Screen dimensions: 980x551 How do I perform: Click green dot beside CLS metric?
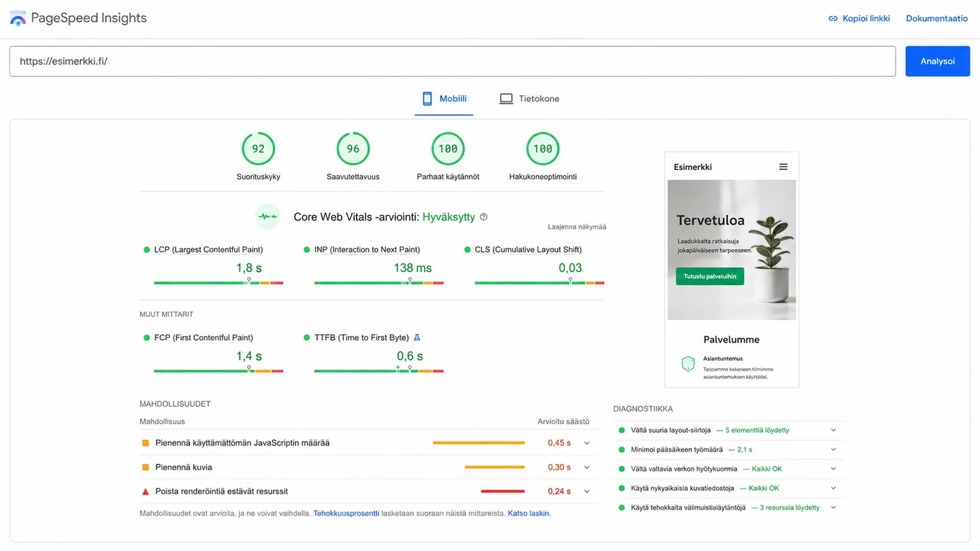click(468, 250)
